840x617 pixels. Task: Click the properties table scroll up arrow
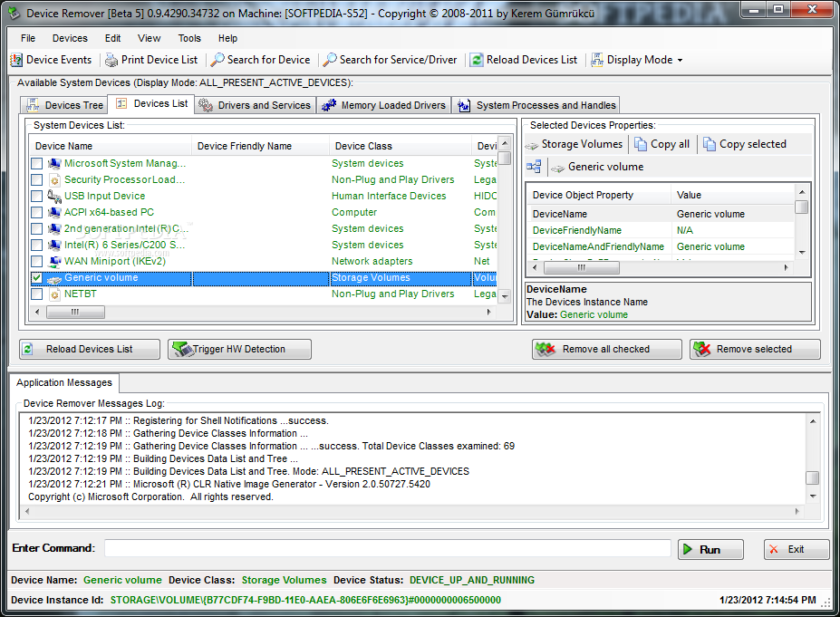802,192
